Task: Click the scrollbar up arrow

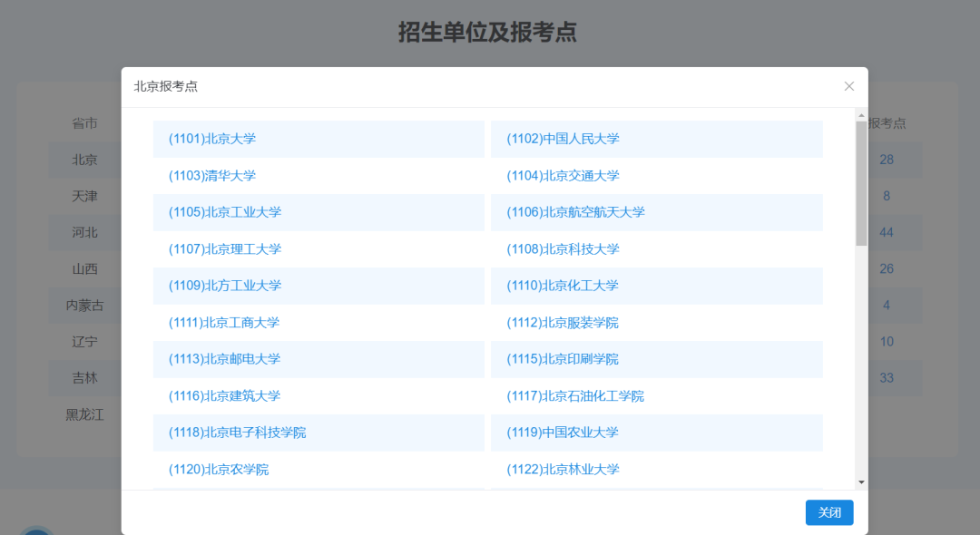Action: click(x=861, y=115)
